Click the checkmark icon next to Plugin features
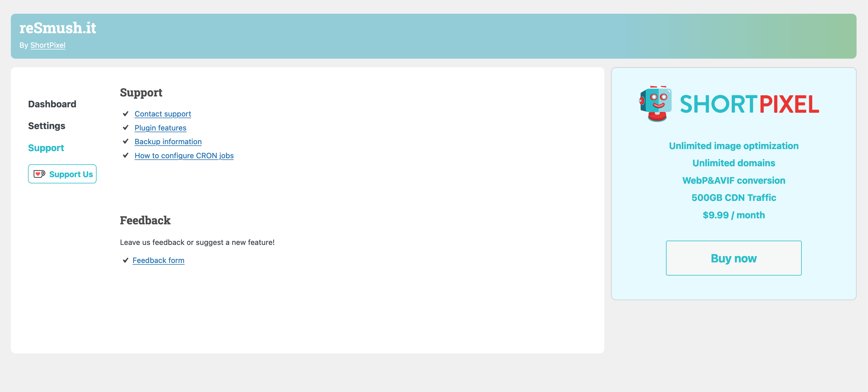This screenshot has width=868, height=392. click(x=126, y=127)
